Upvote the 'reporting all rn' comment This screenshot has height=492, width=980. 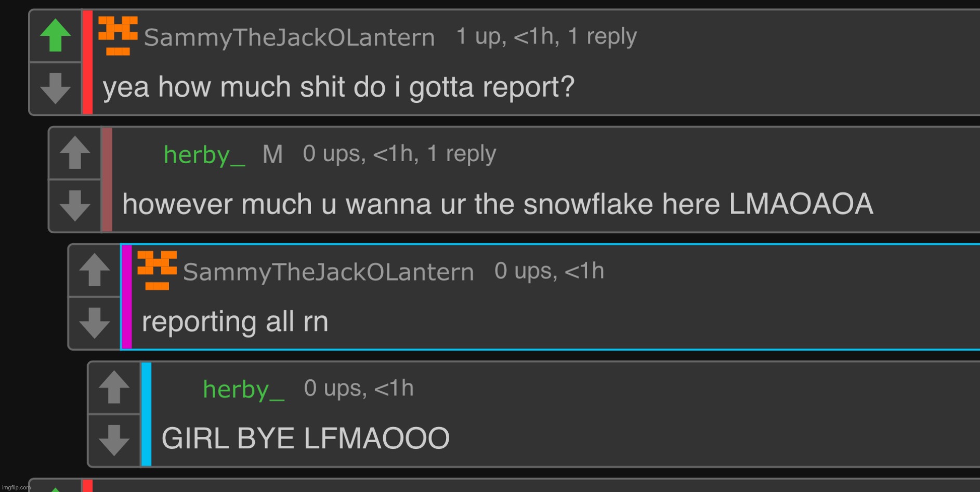coord(94,270)
